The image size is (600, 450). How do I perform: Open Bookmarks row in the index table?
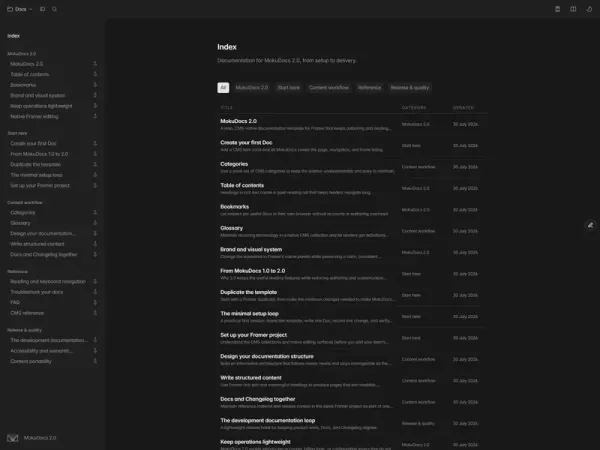coord(352,210)
